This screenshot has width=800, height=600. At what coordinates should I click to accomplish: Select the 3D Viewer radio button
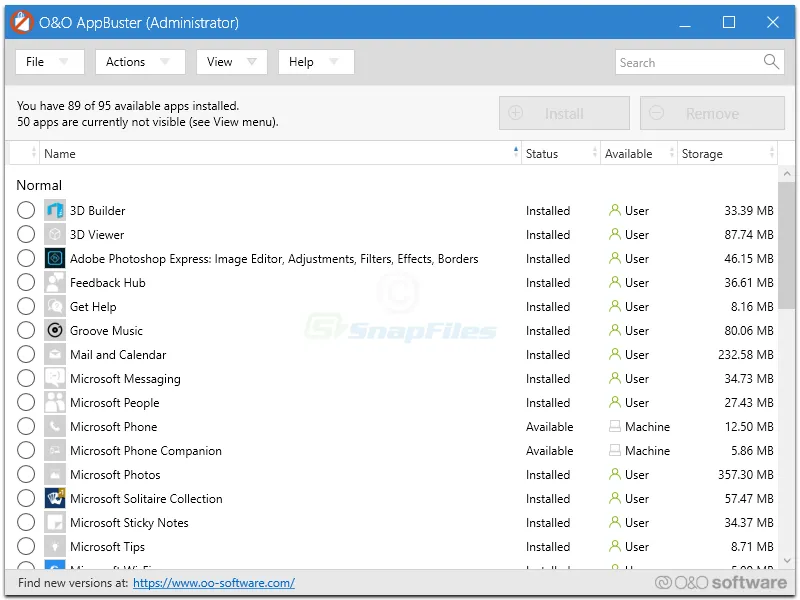coord(26,235)
